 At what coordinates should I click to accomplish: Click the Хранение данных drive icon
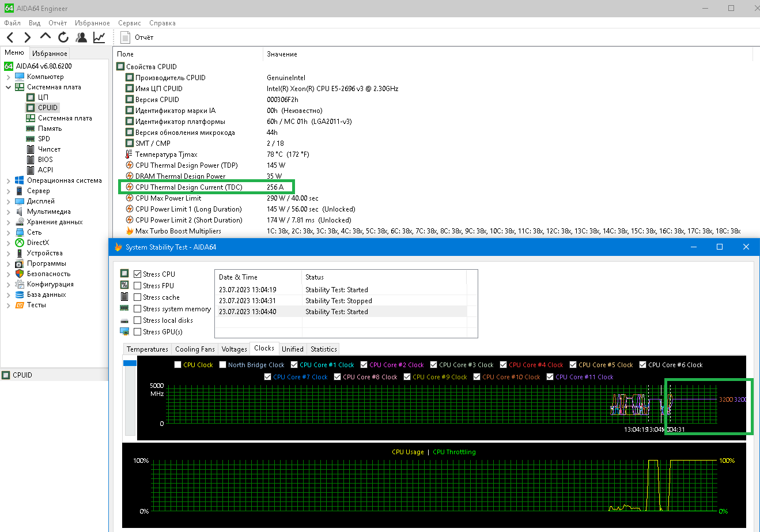(x=20, y=222)
